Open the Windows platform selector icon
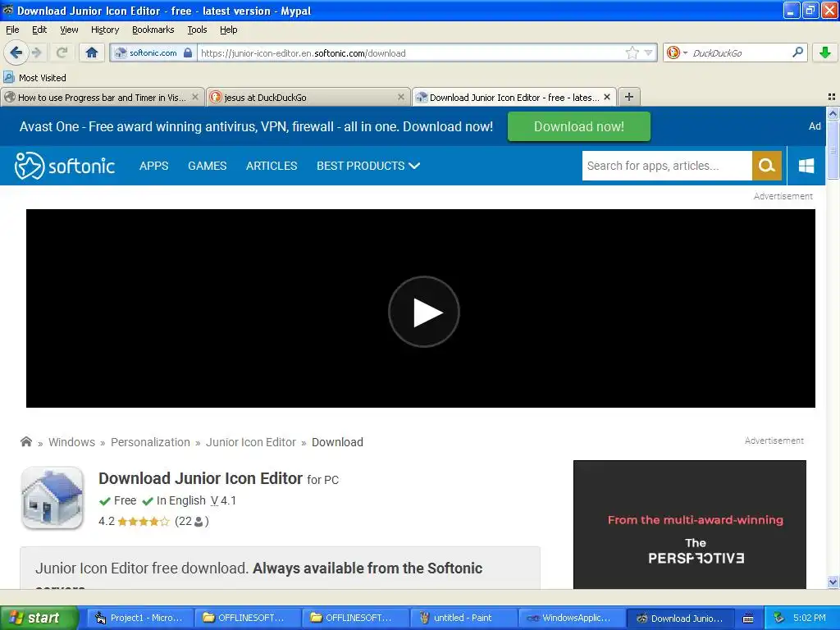 [x=806, y=166]
